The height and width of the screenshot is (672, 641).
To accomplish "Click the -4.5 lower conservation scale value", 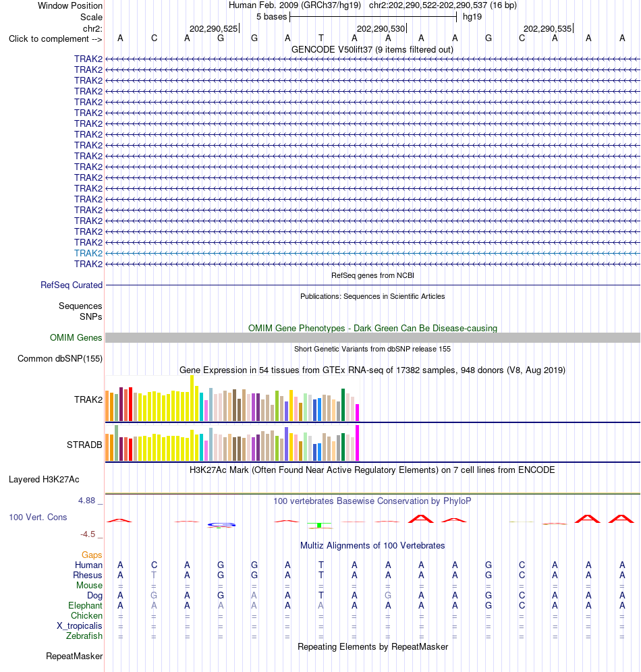I will coord(88,534).
